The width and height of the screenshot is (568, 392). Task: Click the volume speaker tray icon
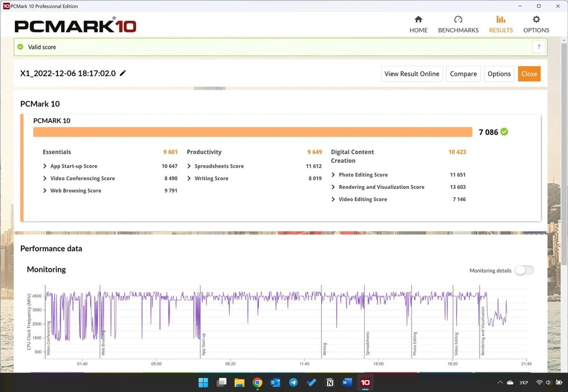pos(548,383)
